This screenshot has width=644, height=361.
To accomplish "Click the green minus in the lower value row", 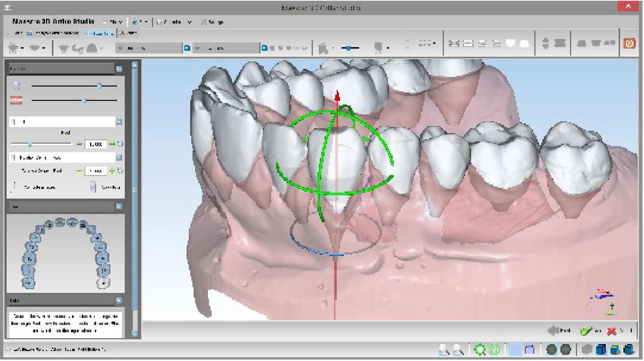I will coord(79,171).
